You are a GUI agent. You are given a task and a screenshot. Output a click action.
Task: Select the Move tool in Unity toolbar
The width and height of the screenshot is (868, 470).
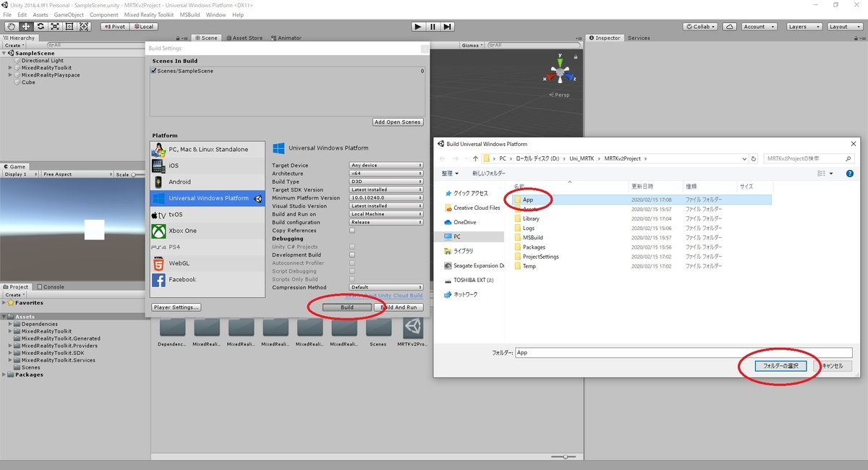[x=25, y=27]
